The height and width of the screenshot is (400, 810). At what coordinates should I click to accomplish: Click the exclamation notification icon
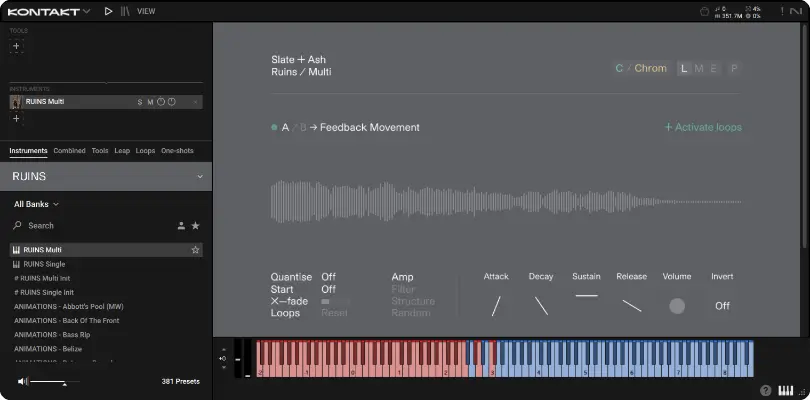[x=782, y=11]
